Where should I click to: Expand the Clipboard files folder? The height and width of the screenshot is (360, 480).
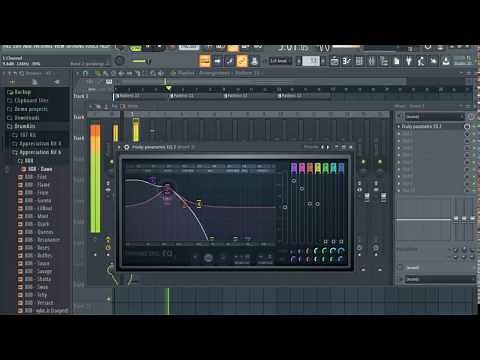click(x=28, y=100)
